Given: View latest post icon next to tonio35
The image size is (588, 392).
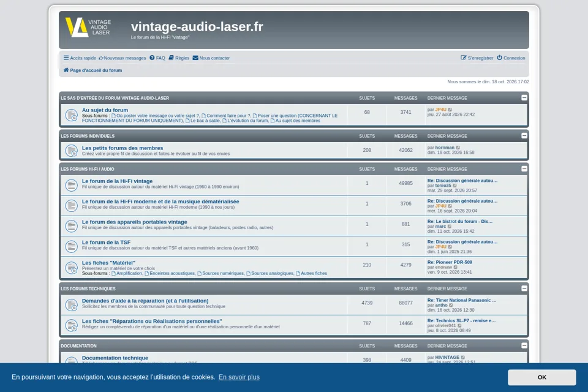Looking at the screenshot, I should (455, 186).
